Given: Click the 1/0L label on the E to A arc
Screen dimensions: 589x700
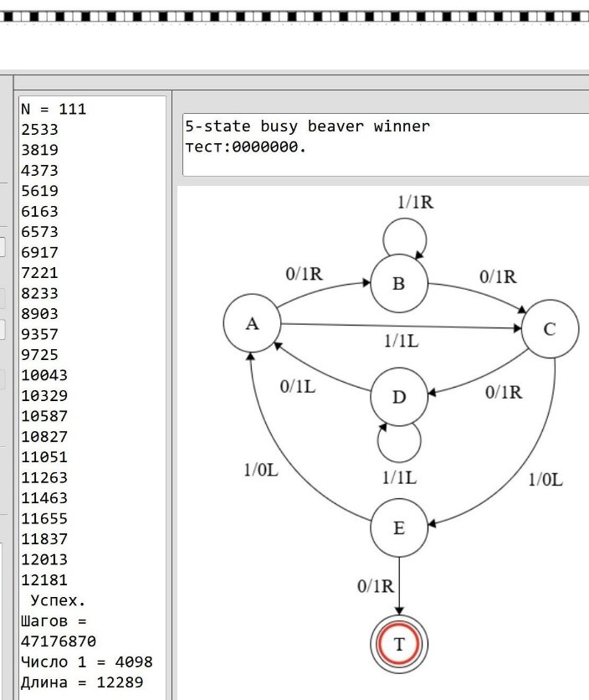Looking at the screenshot, I should [x=261, y=470].
